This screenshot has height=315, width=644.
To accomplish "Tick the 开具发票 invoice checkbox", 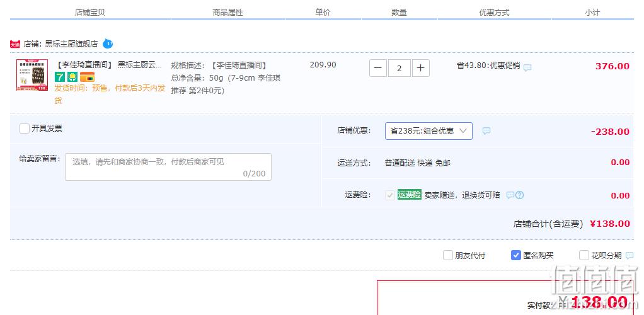I will click(24, 129).
